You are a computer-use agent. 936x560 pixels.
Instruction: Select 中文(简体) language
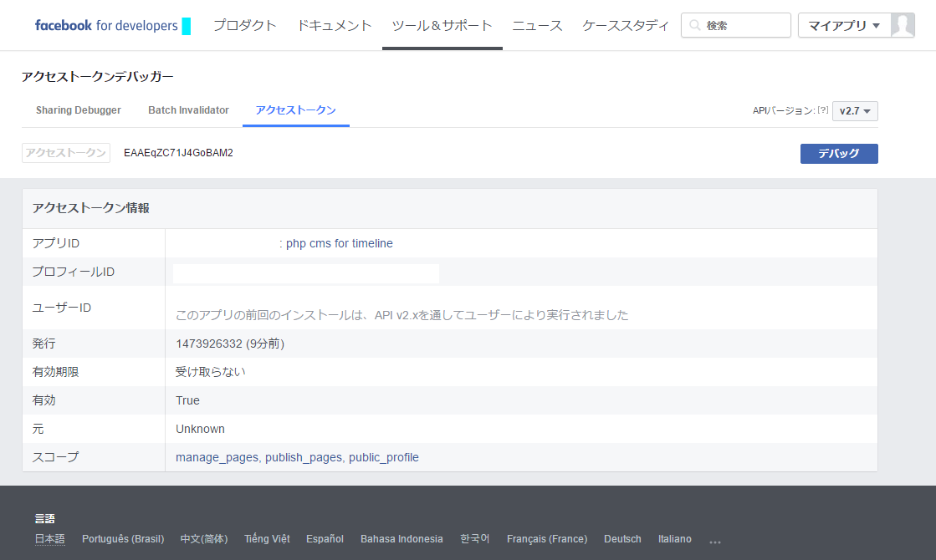[x=204, y=539]
